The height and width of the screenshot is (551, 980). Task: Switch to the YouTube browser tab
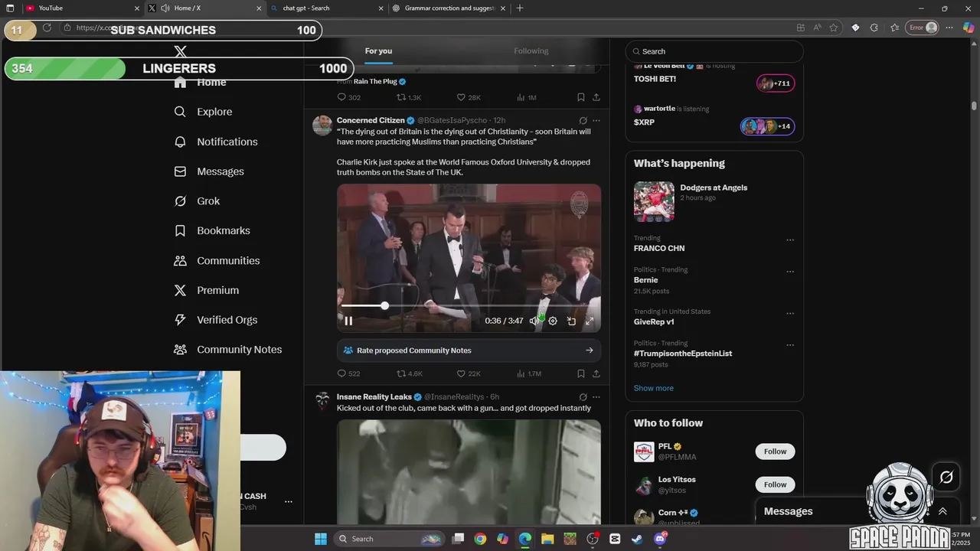click(x=83, y=8)
